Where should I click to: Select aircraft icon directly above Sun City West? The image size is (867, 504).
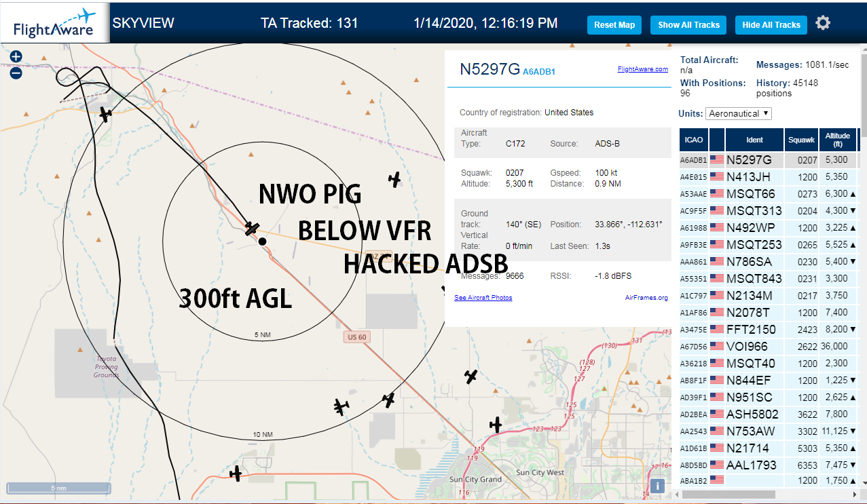pos(496,425)
